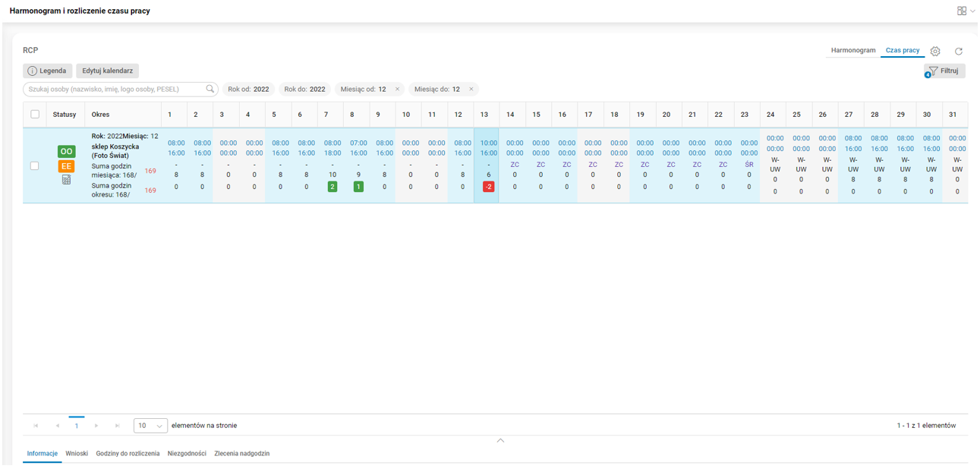Open the Filtruj filter button
This screenshot has width=980, height=472.
(x=944, y=71)
